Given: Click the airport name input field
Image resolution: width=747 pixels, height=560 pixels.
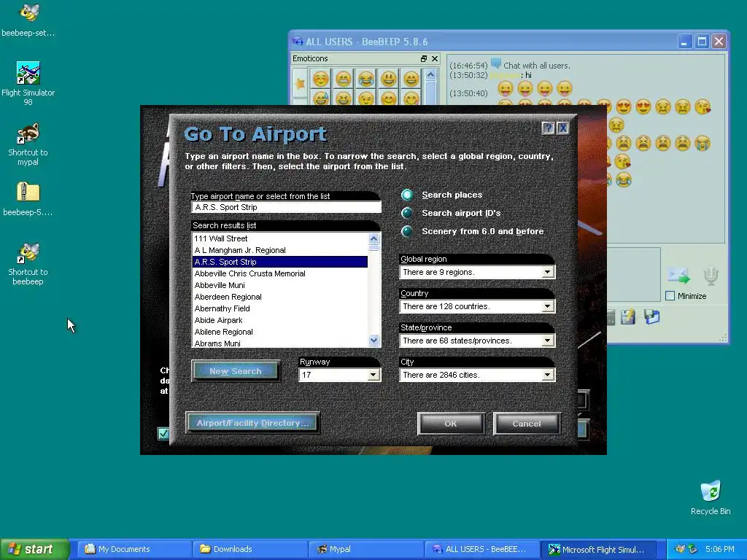Looking at the screenshot, I should 286,207.
